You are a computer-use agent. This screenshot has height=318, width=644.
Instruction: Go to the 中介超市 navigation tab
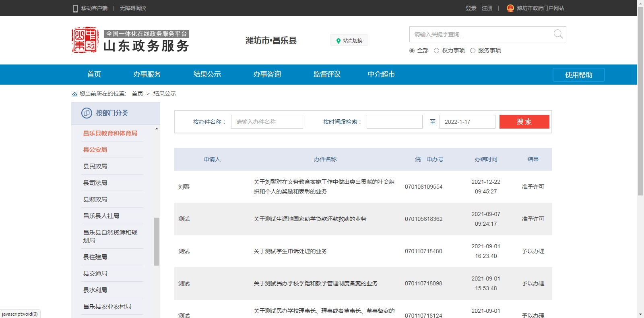[x=381, y=75]
